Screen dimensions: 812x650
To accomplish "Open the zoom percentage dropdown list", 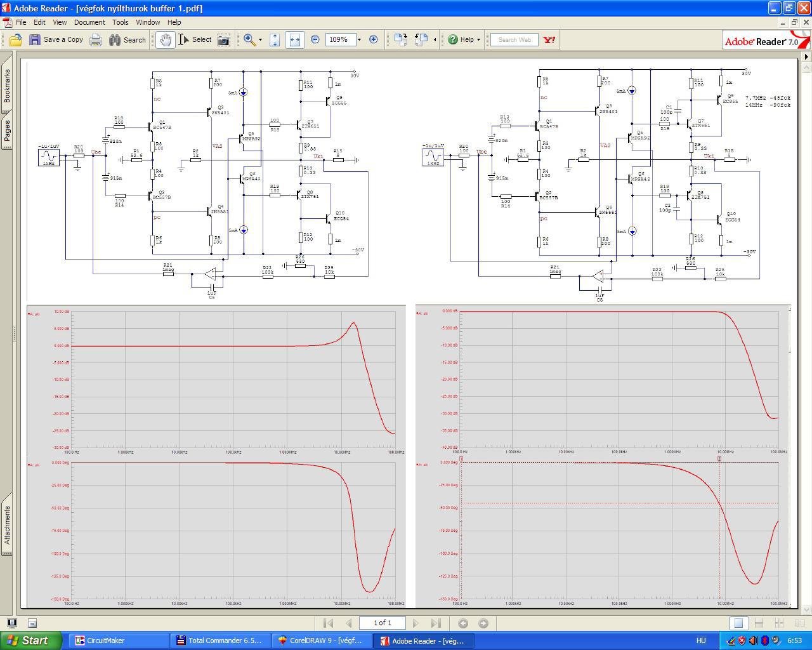I will click(359, 39).
